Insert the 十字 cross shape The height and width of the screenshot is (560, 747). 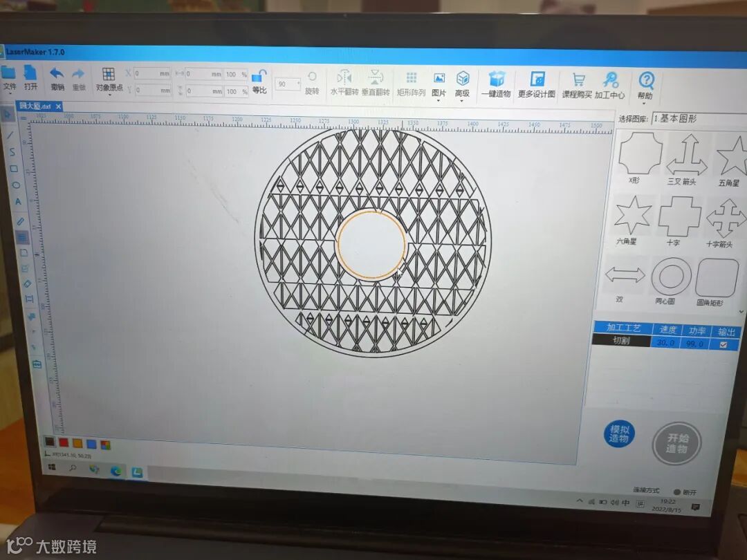point(679,216)
